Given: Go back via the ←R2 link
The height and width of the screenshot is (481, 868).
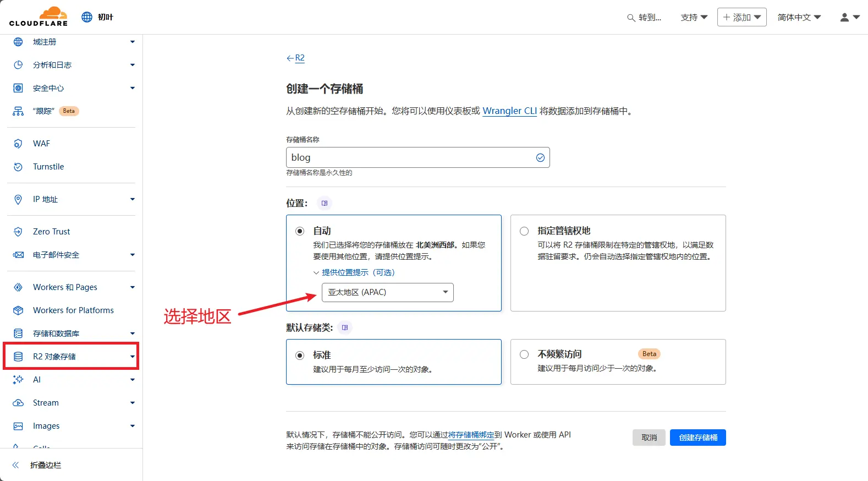Looking at the screenshot, I should 295,58.
